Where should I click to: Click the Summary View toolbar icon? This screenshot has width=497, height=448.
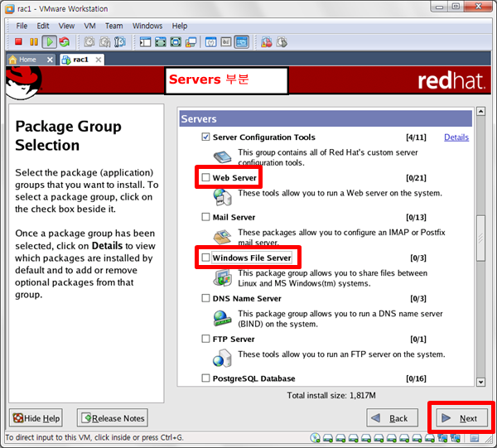[210, 42]
